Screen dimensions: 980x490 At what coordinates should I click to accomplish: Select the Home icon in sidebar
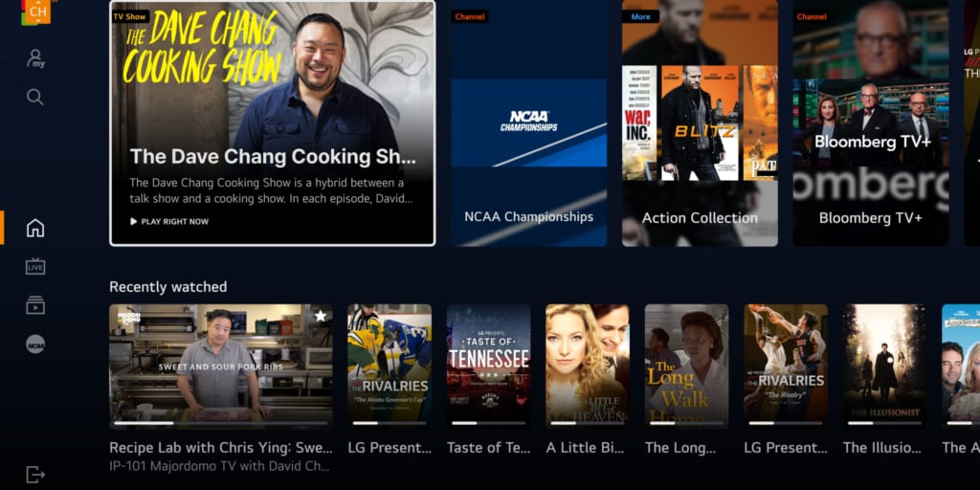point(35,228)
